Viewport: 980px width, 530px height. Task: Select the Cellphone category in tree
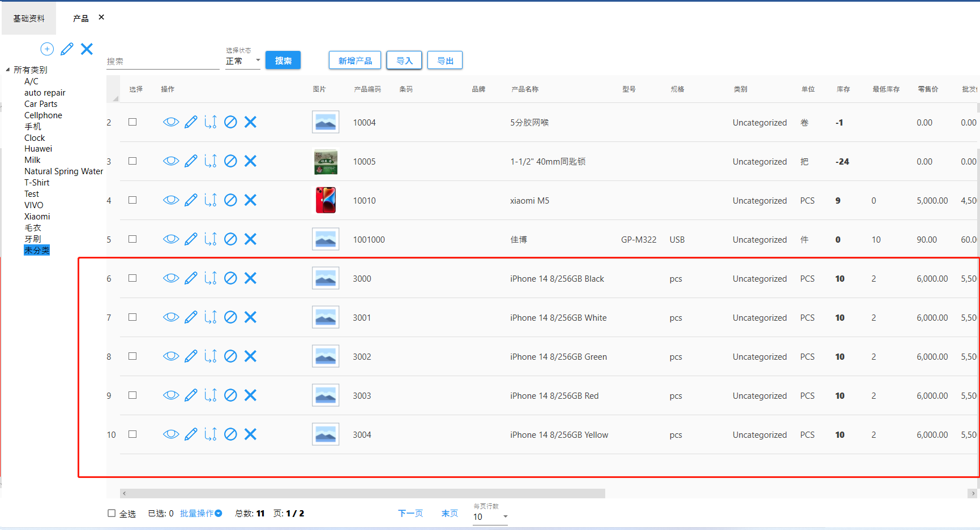(43, 115)
